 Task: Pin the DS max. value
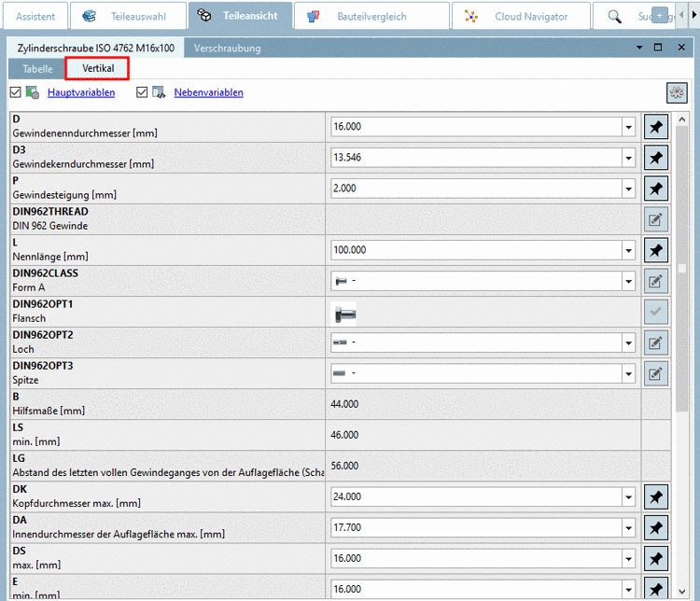(x=656, y=558)
